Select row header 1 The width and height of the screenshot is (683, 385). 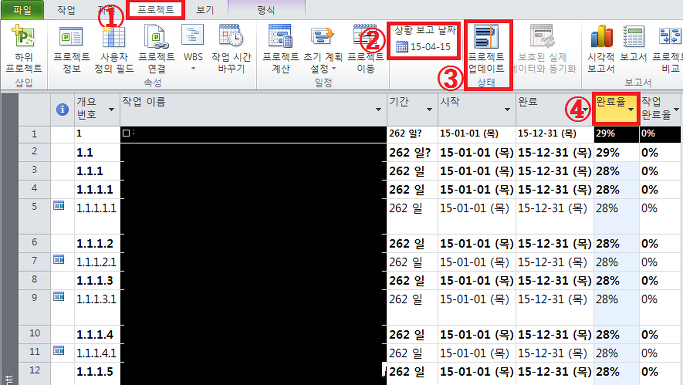[x=34, y=134]
